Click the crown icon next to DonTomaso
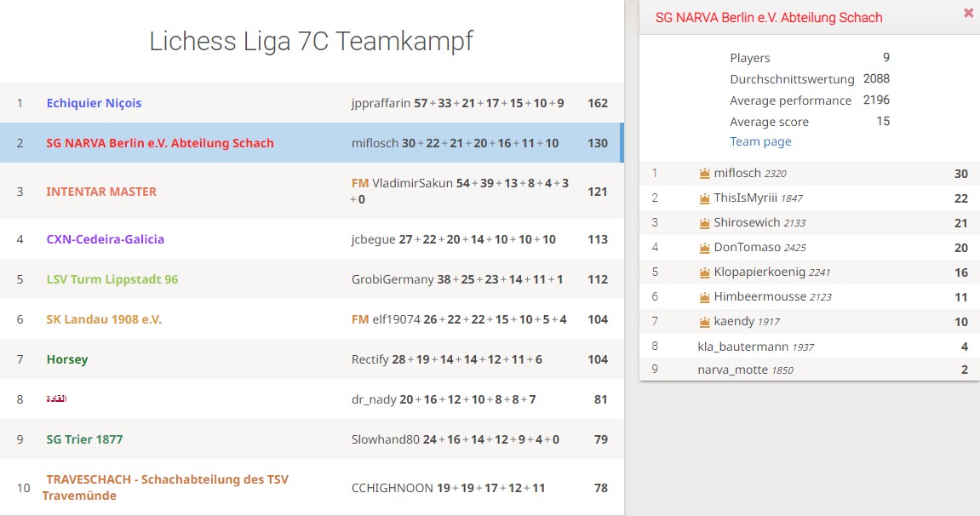 coord(704,248)
